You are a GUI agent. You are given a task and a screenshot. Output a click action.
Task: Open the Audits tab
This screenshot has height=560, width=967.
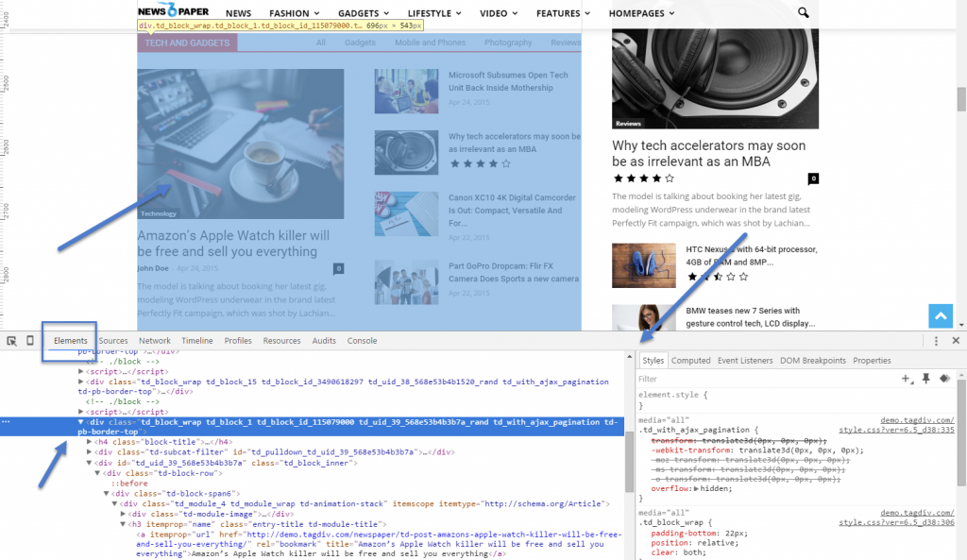click(x=324, y=341)
